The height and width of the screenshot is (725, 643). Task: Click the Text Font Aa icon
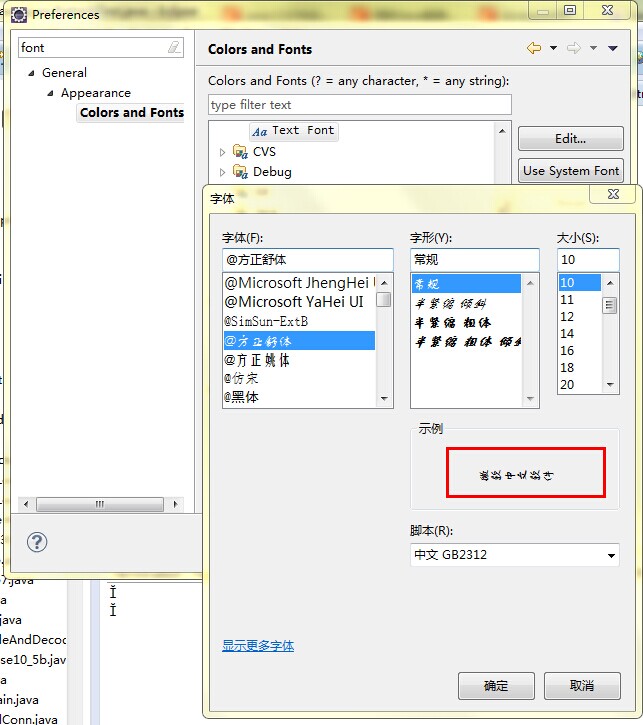coord(259,131)
